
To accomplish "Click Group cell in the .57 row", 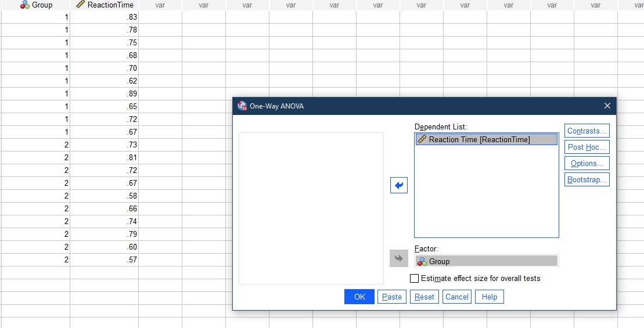I will click(x=35, y=259).
